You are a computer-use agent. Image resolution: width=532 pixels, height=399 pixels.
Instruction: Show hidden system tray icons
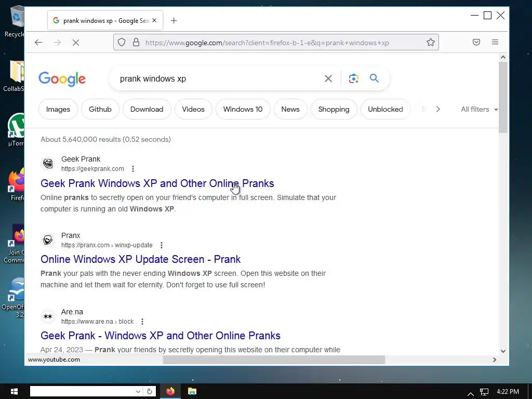(x=471, y=394)
